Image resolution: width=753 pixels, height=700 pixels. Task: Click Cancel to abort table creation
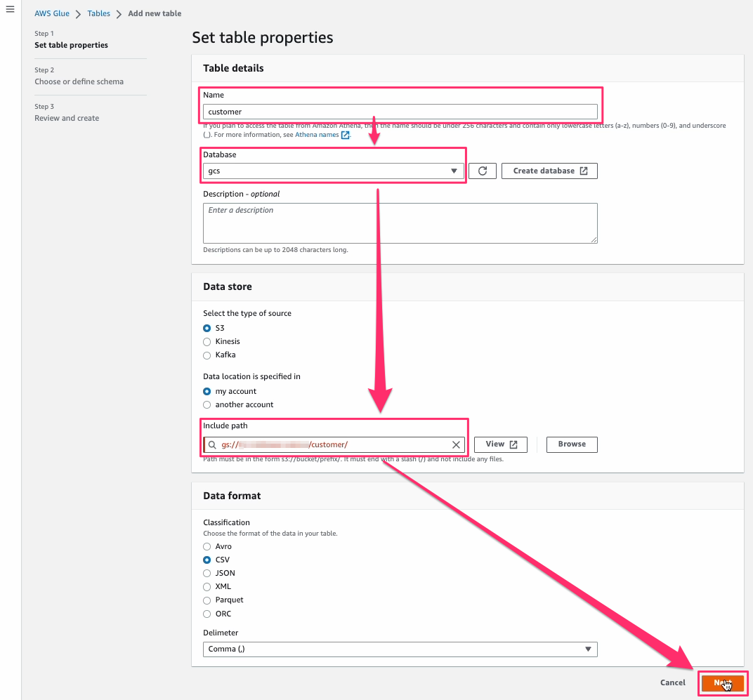(672, 682)
